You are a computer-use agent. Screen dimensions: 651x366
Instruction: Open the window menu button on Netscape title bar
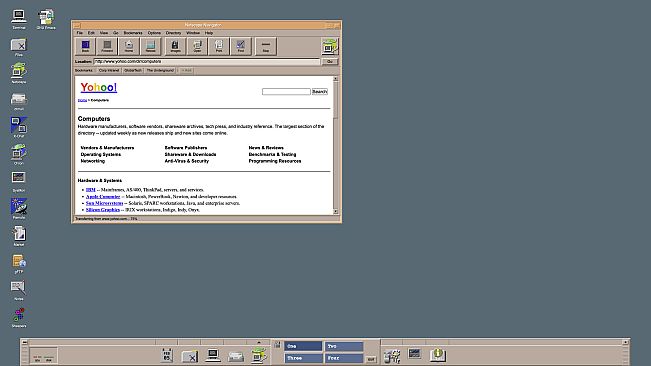[77, 25]
